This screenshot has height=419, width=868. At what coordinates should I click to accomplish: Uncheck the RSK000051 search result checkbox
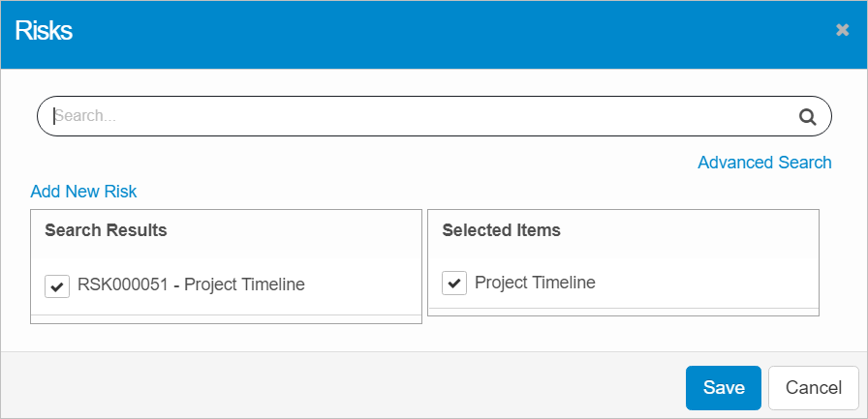click(x=57, y=285)
